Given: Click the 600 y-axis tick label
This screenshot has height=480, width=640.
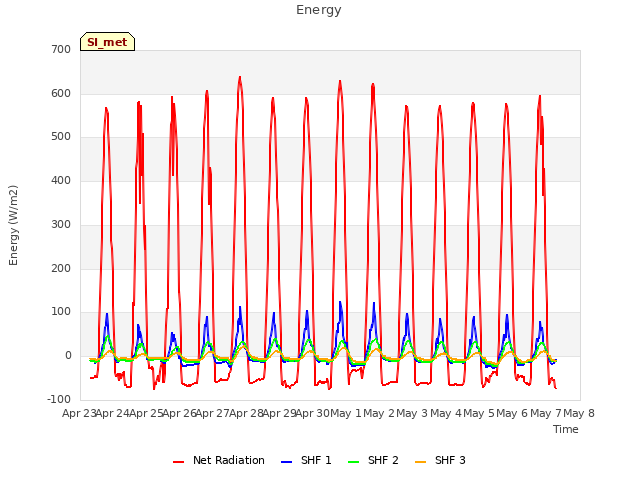Looking at the screenshot, I should 61,93.
